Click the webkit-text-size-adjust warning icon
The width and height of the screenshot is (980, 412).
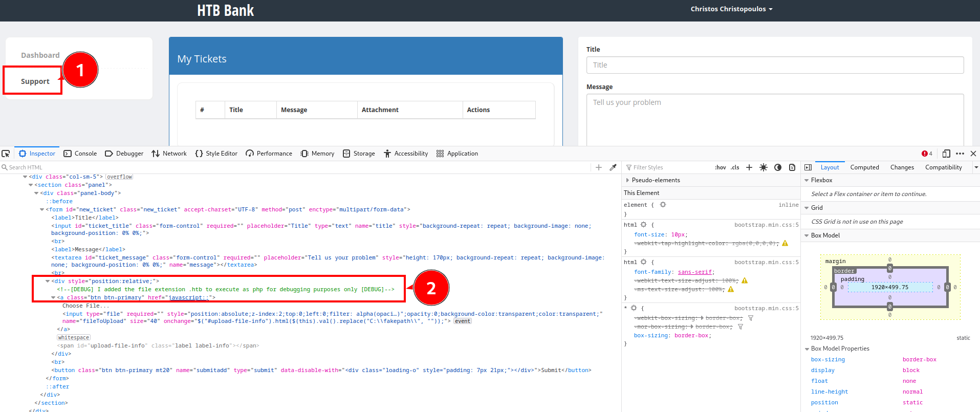[745, 280]
